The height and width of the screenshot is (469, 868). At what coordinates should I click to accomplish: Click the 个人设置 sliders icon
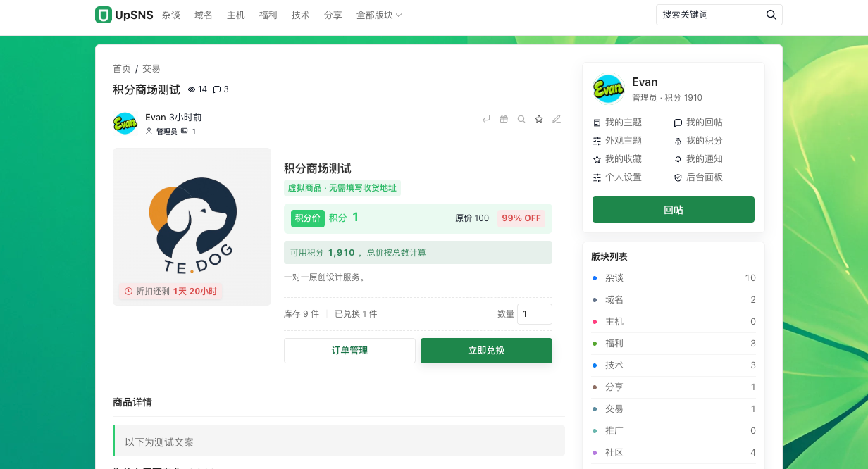coord(597,177)
